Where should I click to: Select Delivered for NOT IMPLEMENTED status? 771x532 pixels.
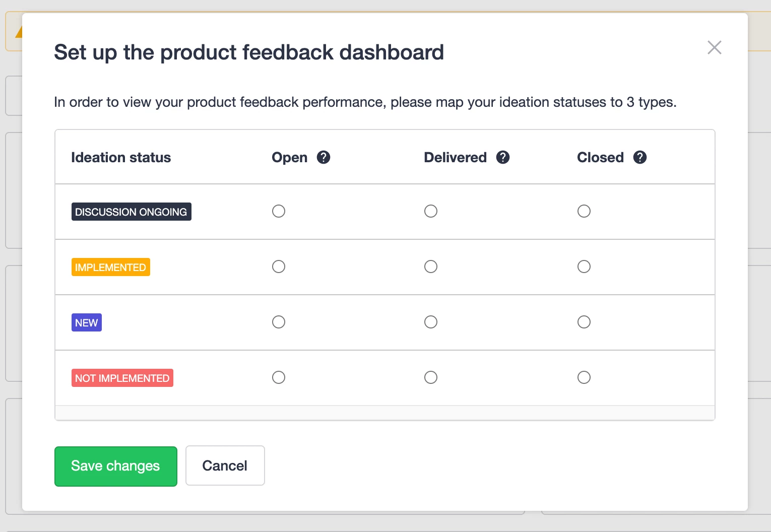(431, 377)
